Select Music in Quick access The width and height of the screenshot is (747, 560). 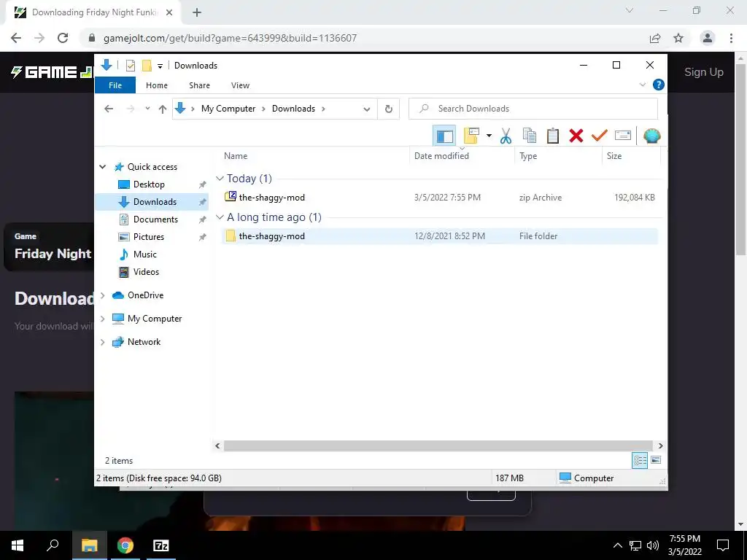145,254
